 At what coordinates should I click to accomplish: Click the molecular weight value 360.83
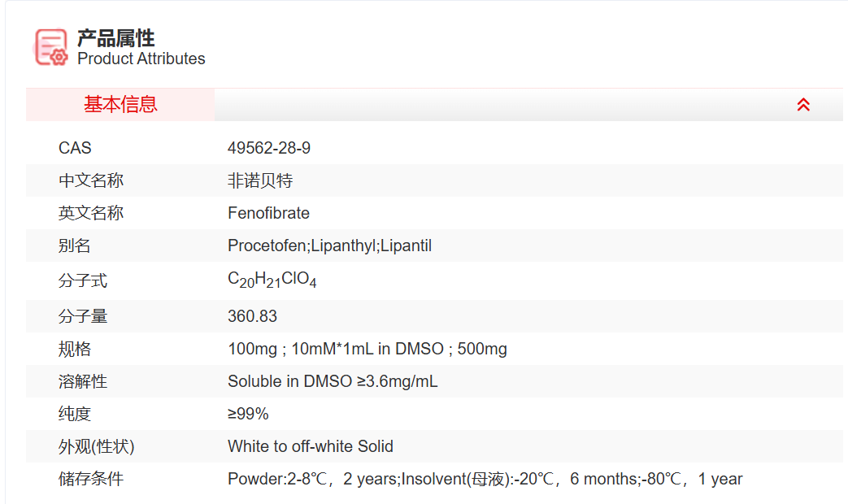pos(252,316)
